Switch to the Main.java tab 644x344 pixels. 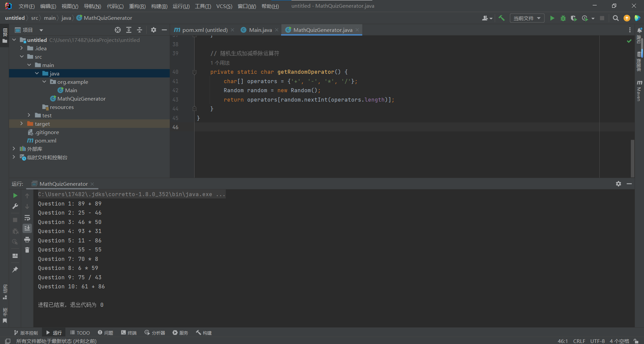tap(260, 30)
